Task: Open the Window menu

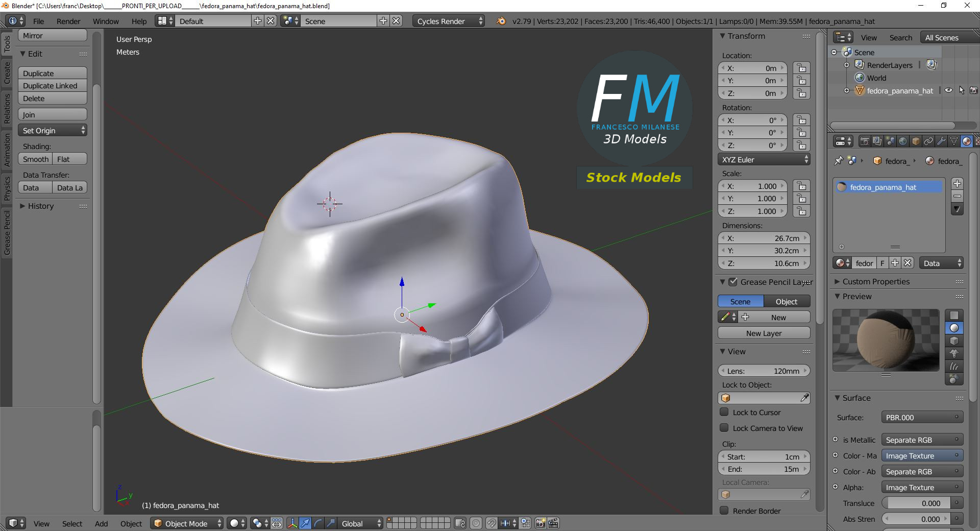Action: pos(106,21)
